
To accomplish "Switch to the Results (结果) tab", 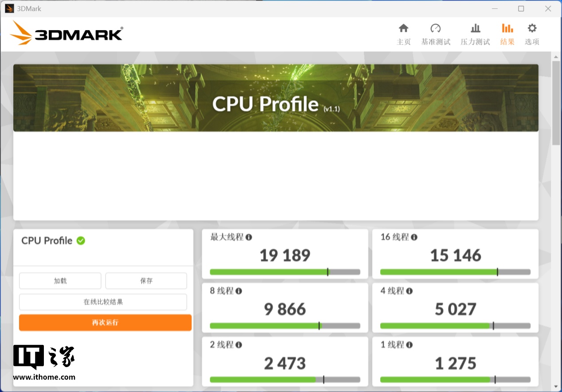I will (x=507, y=34).
